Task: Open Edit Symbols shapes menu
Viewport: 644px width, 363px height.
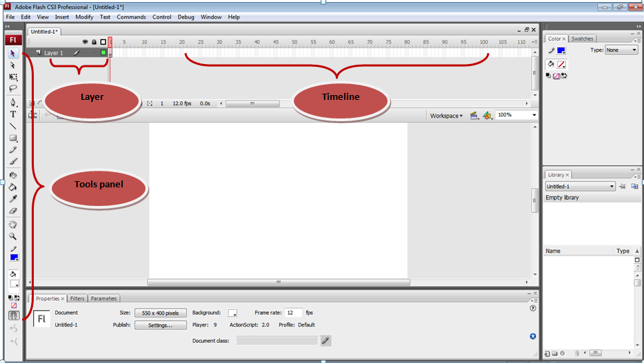Action: [487, 116]
